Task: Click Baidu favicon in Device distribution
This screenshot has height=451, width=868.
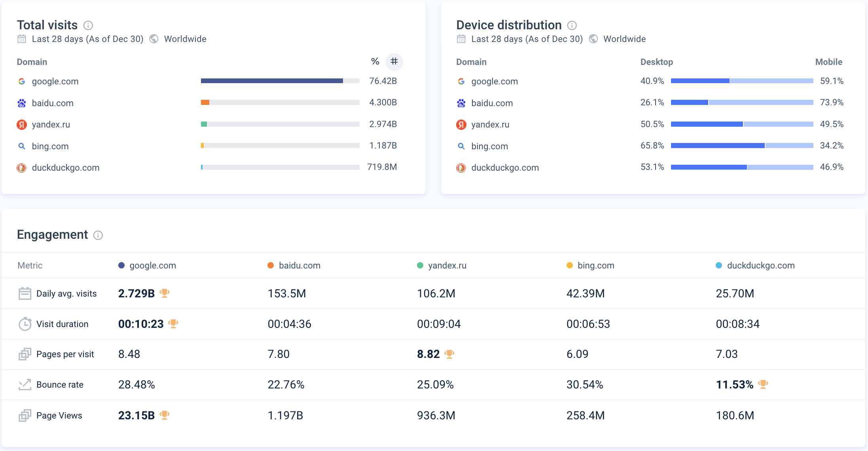Action: (x=461, y=103)
